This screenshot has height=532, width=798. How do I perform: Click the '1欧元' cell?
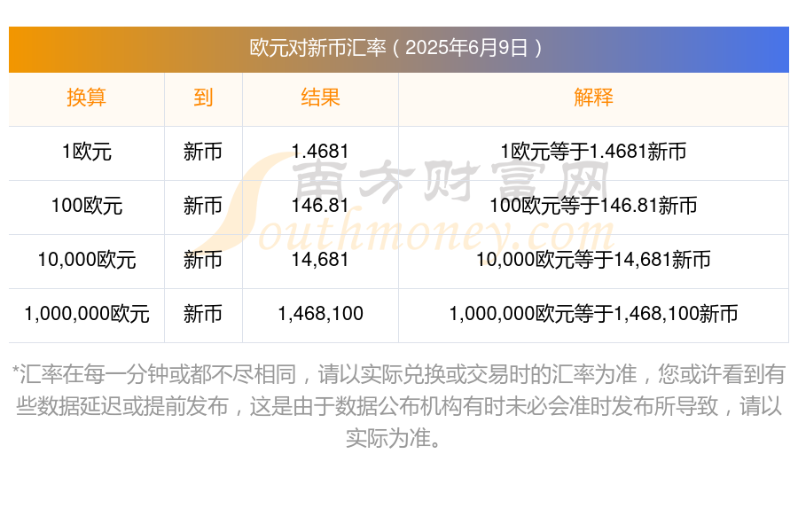[87, 152]
